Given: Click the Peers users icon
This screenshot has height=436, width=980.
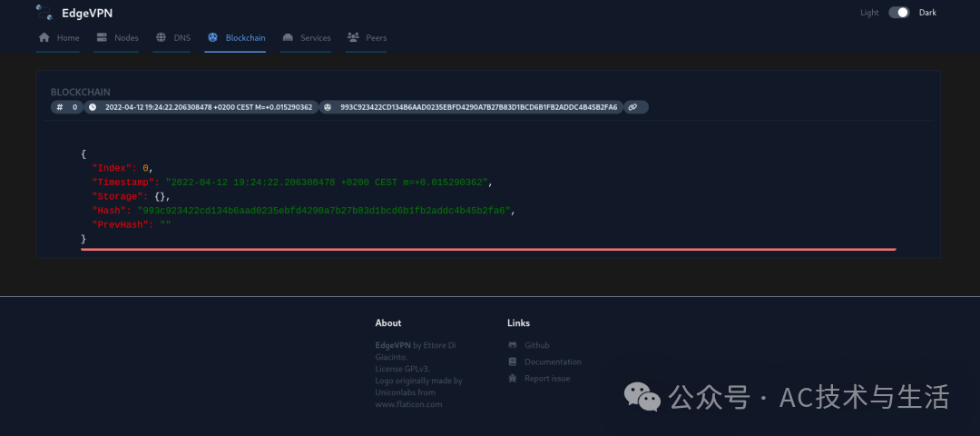Looking at the screenshot, I should click(353, 38).
